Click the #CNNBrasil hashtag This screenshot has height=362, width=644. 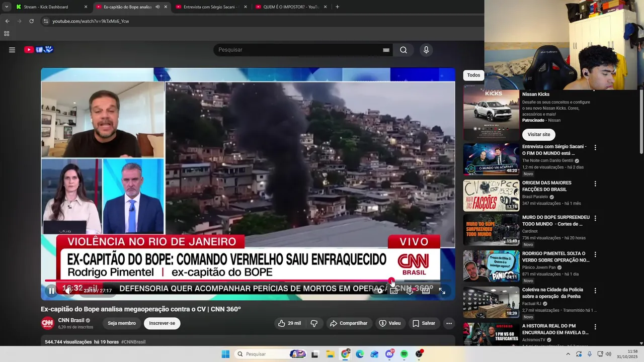pyautogui.click(x=133, y=342)
